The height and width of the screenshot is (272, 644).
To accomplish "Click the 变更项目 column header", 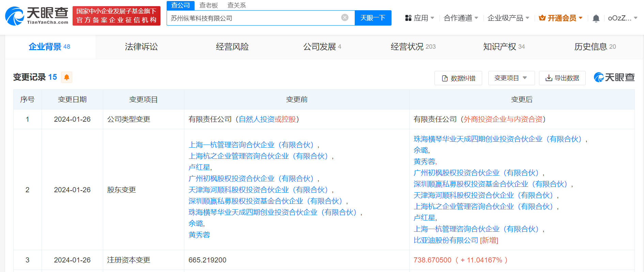I will 143,100.
